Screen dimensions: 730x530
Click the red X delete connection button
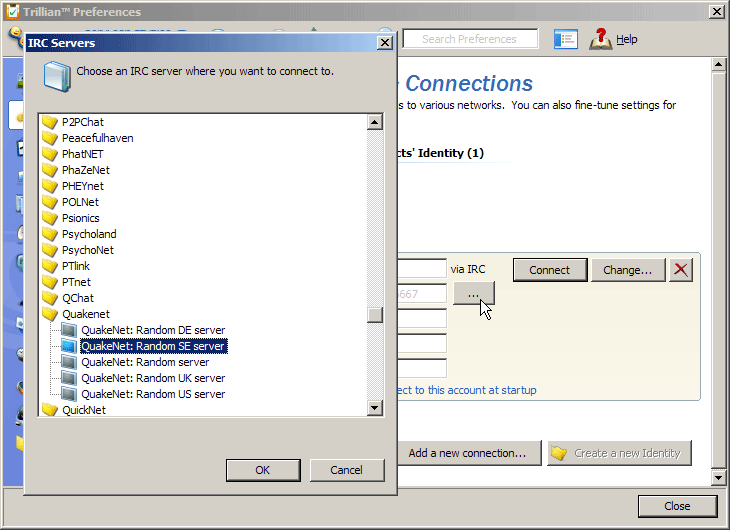pos(681,270)
